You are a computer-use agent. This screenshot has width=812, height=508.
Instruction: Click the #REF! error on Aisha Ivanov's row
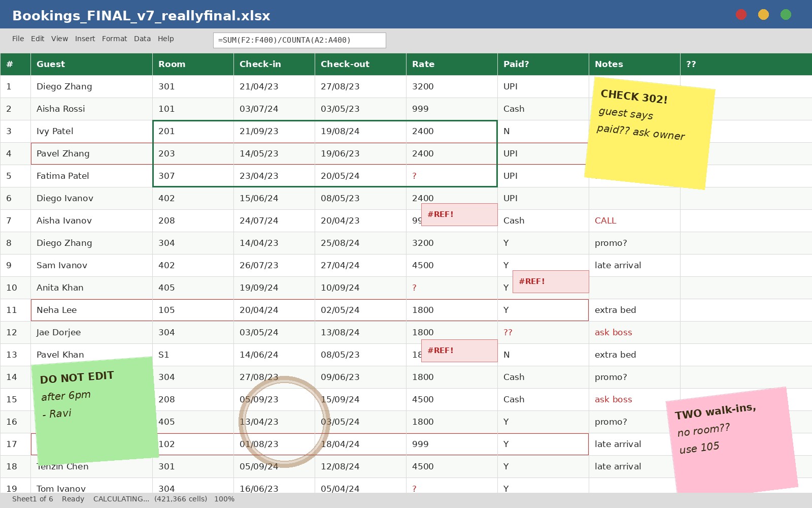tap(459, 214)
